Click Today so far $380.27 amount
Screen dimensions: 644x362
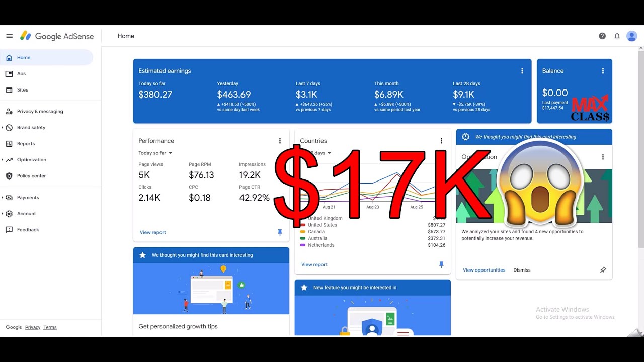[155, 95]
